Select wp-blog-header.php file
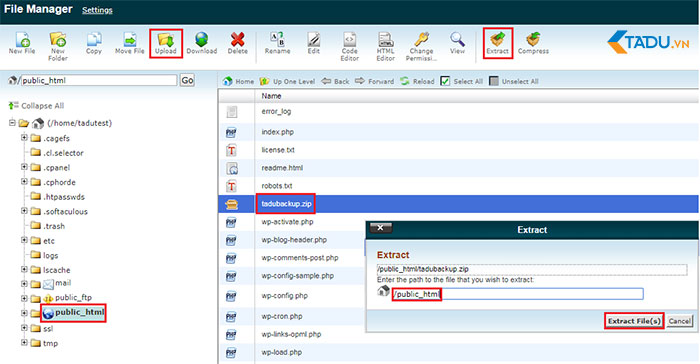Screen dimensions: 700x364 click(x=294, y=240)
